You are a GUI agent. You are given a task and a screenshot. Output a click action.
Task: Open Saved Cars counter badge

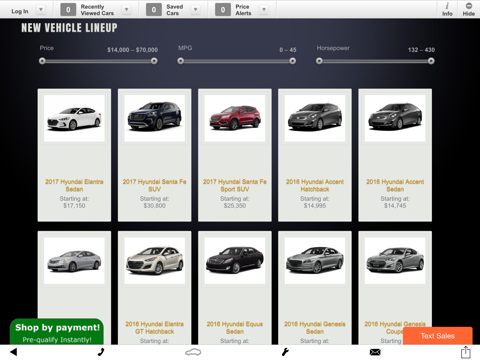(x=154, y=10)
